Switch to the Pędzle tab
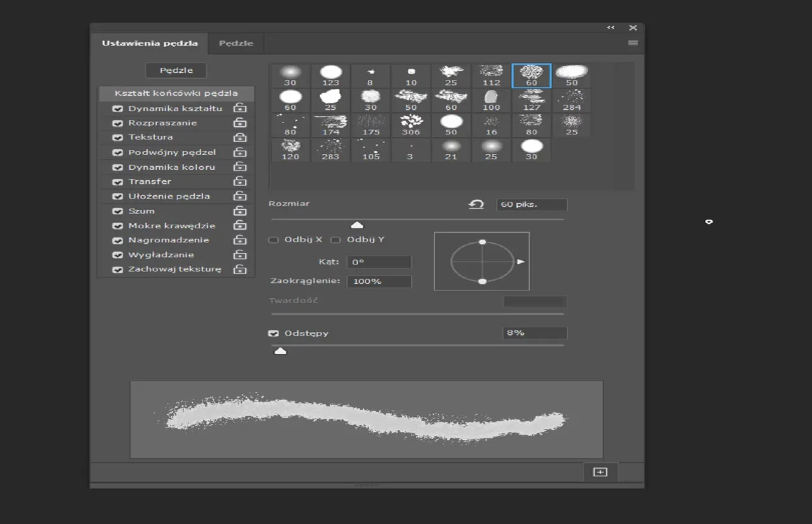Image resolution: width=812 pixels, height=524 pixels. 235,43
